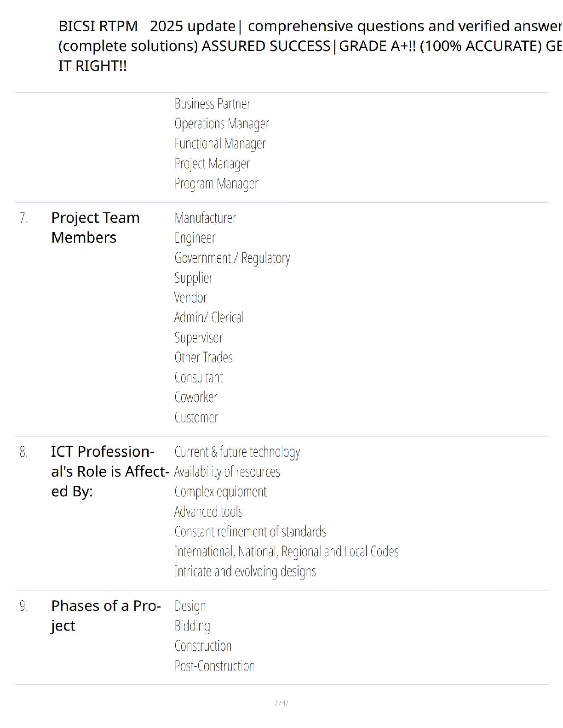Click the page number indicator at the bottom
Screen dimensions: 563x728
pyautogui.click(x=281, y=703)
